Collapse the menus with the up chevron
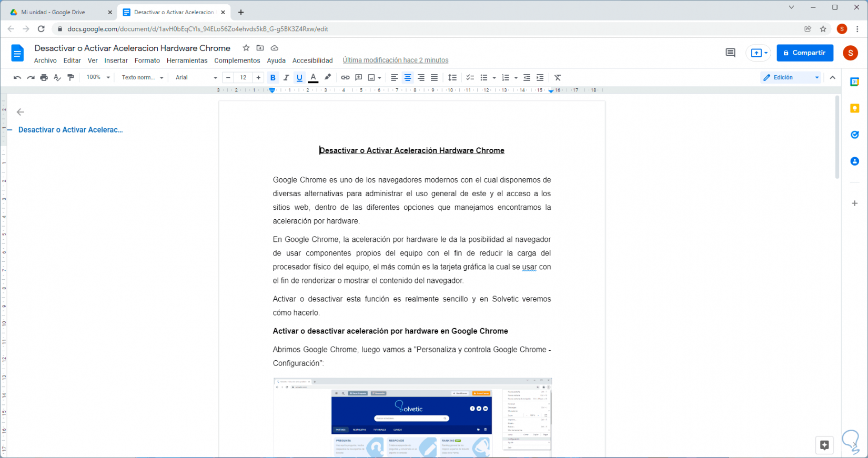The width and height of the screenshot is (868, 458). [833, 78]
